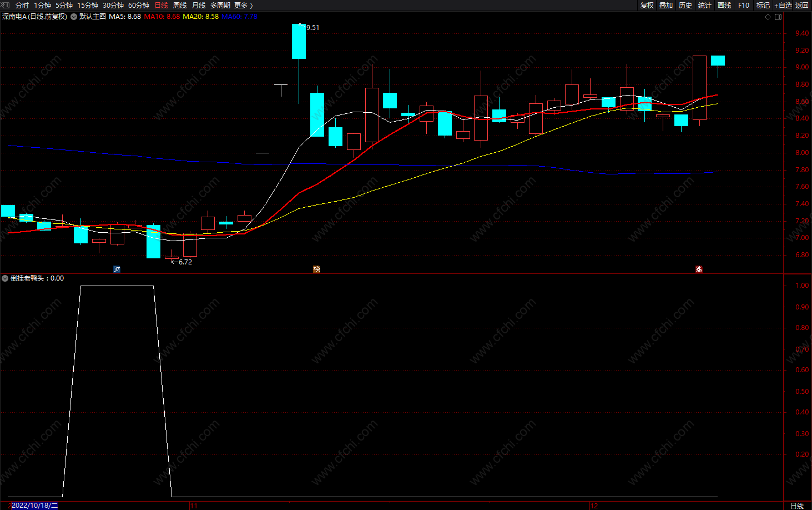Screen dimensions: 812x510
Task: Open the 统计 statistics button
Action: [705, 5]
